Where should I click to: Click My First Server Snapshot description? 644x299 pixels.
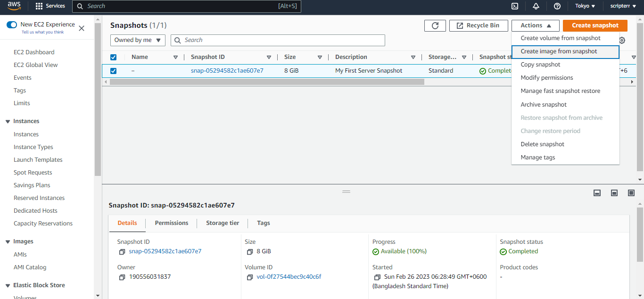(x=369, y=71)
